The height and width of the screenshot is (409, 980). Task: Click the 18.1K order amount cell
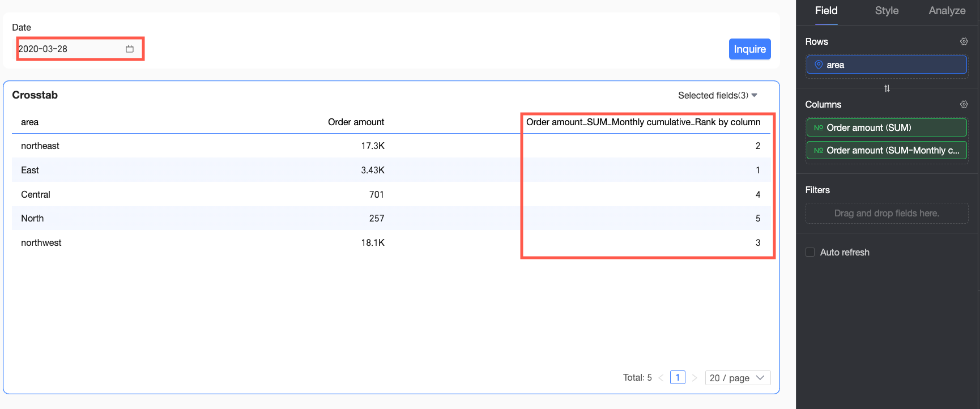[x=373, y=243]
